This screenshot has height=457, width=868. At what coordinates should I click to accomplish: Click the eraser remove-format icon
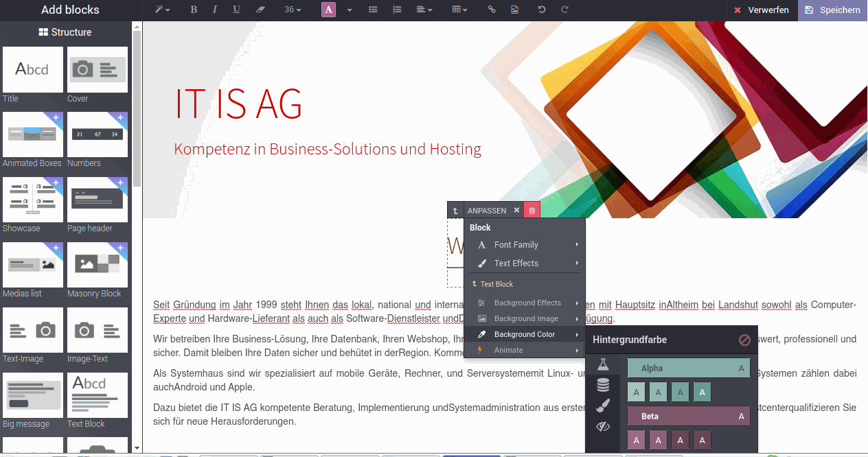[260, 10]
